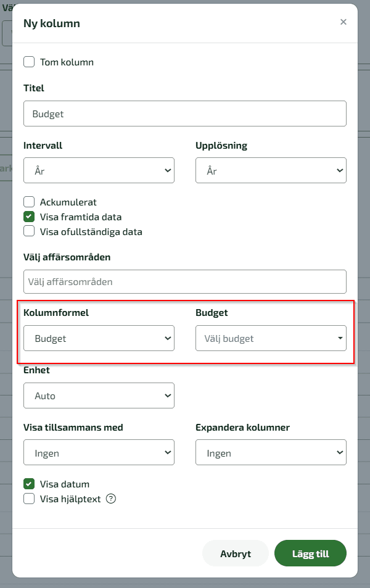Click the Välj affärsområden input field

tap(185, 281)
